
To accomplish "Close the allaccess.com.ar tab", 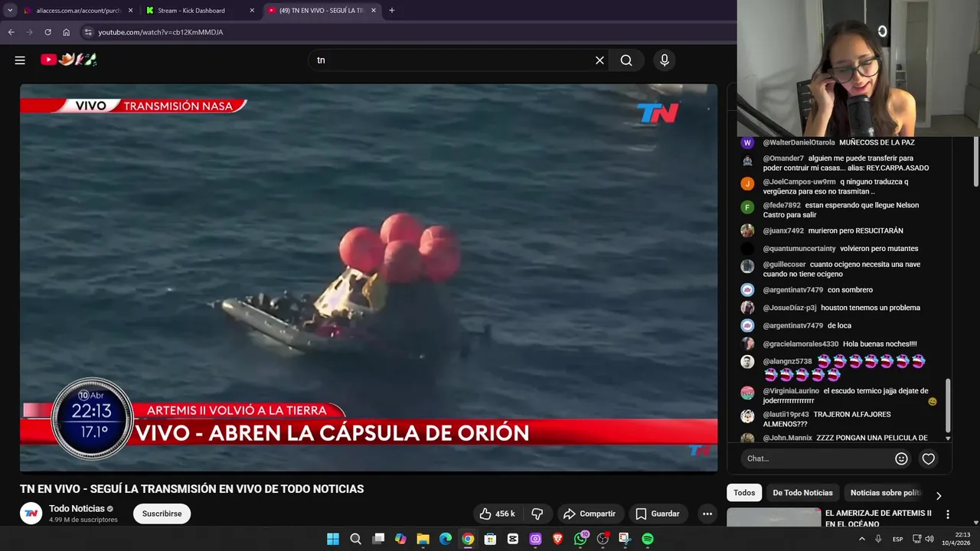I will pyautogui.click(x=130, y=11).
